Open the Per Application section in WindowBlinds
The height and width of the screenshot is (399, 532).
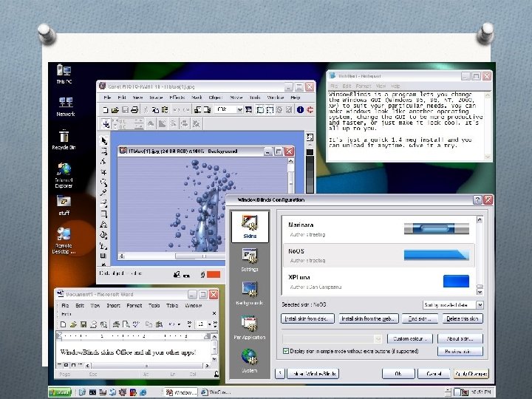250,327
